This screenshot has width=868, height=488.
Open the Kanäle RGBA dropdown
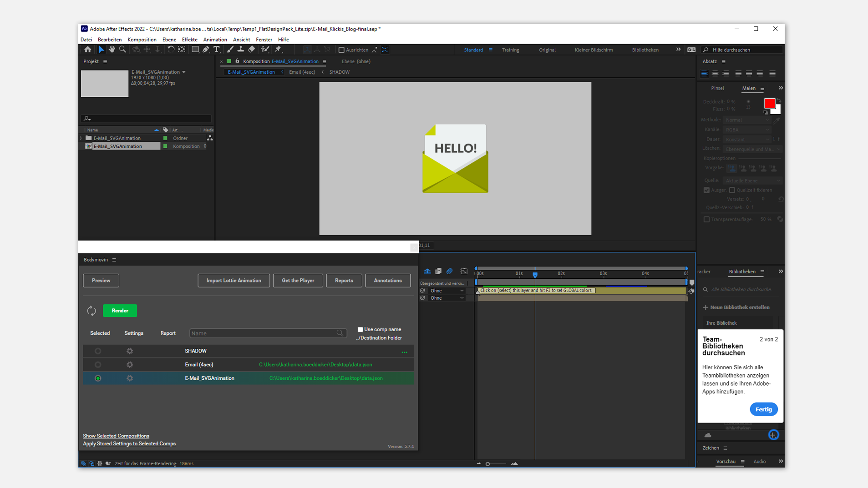[x=746, y=130]
